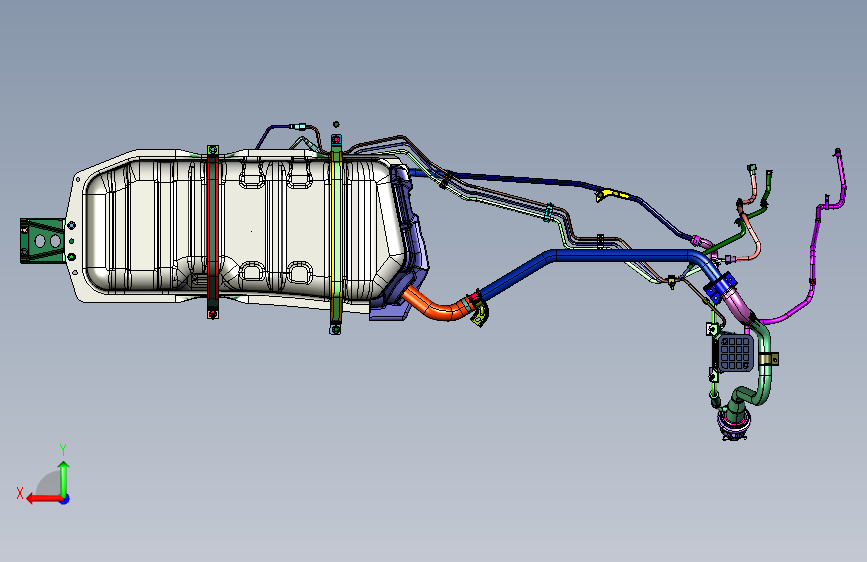Select the filler cap assembly at bottom

pyautogui.click(x=734, y=423)
